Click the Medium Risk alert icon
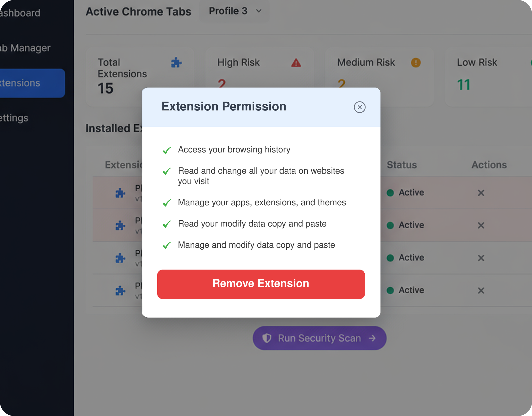Image resolution: width=532 pixels, height=416 pixels. click(416, 63)
